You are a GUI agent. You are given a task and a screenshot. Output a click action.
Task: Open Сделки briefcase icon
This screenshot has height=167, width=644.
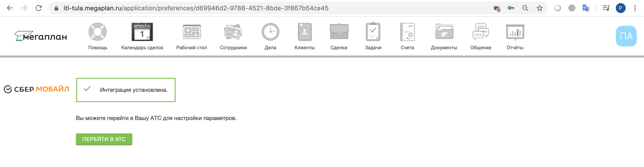point(339,32)
